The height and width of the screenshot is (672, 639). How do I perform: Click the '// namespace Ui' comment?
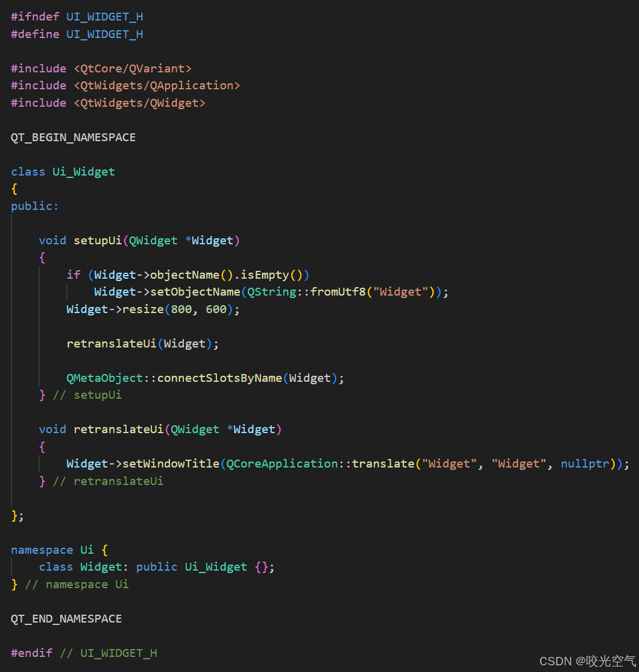coord(77,585)
